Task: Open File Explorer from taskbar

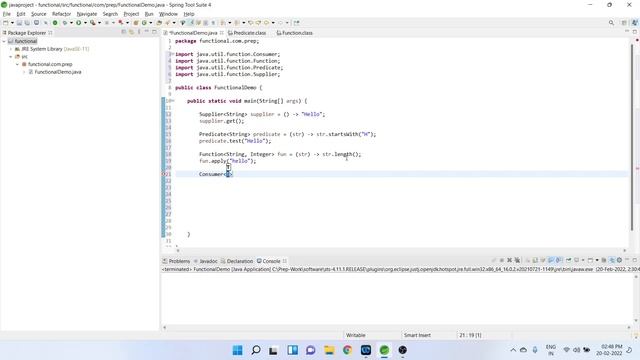Action: click(329, 350)
